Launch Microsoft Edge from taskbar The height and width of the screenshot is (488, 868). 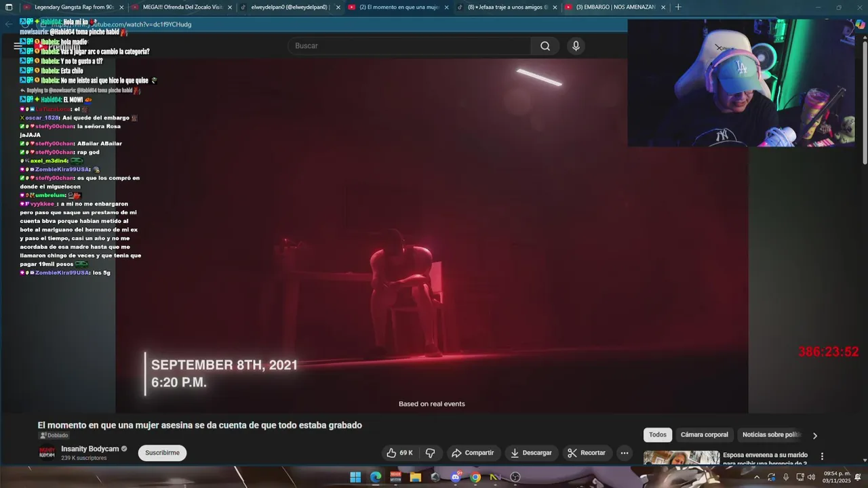376,477
